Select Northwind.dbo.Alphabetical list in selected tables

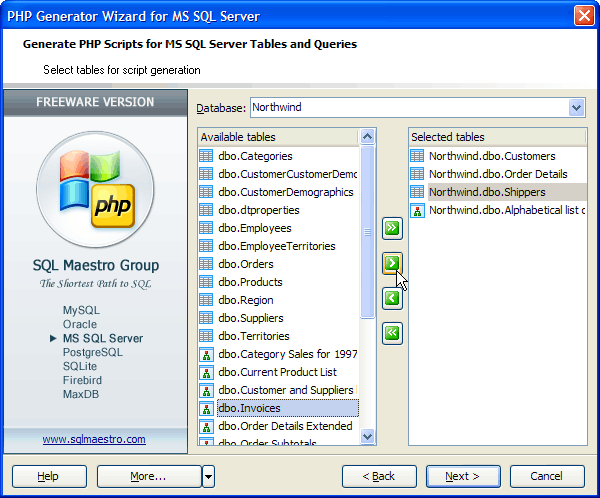(x=507, y=210)
